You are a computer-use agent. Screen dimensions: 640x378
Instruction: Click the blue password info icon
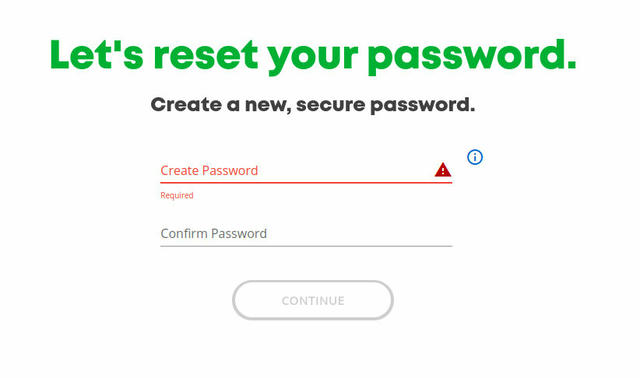[x=475, y=157]
